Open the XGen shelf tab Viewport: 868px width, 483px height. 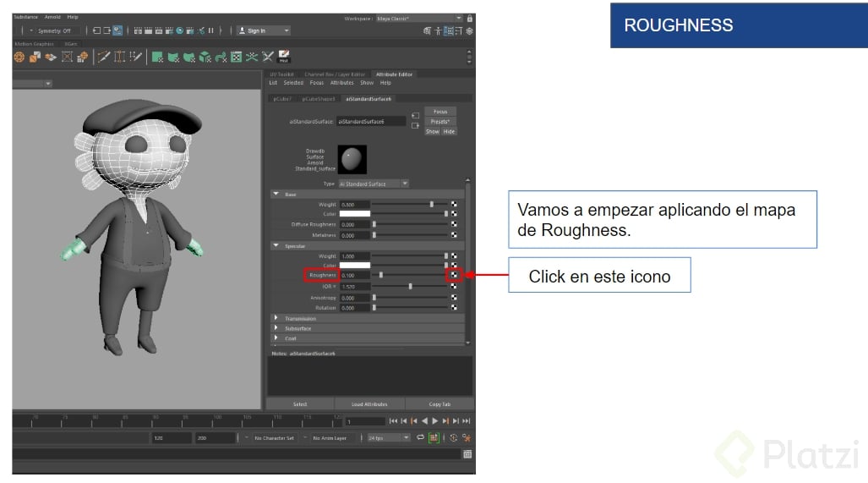point(70,44)
